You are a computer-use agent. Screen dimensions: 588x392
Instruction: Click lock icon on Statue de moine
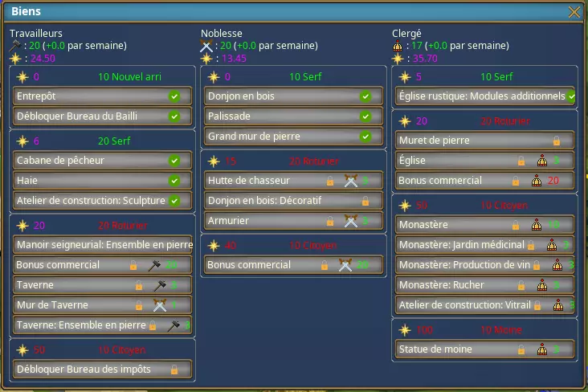pyautogui.click(x=521, y=349)
